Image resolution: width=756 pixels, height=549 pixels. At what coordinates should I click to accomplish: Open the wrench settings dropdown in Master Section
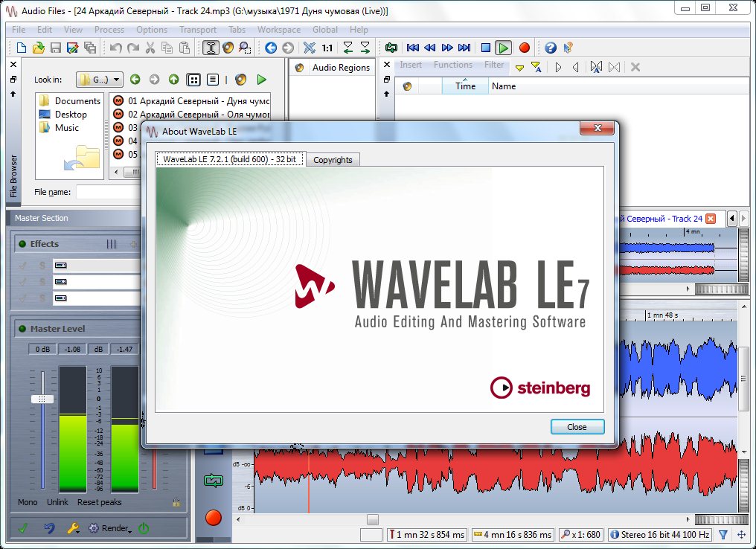[74, 528]
